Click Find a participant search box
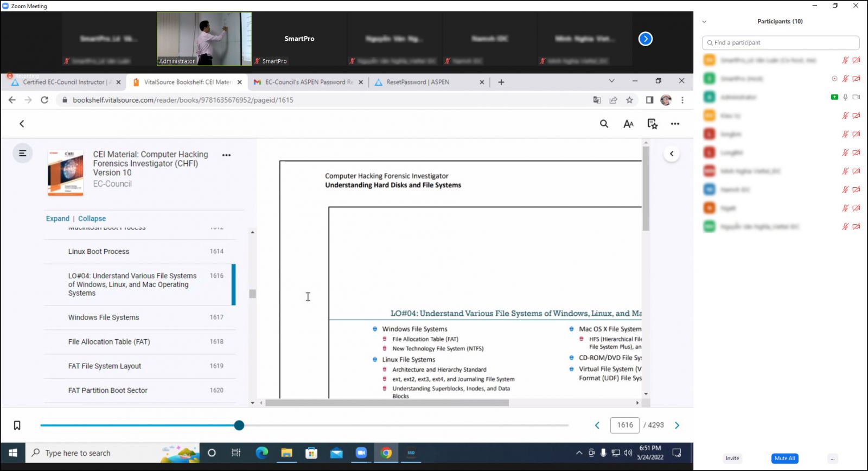 781,42
